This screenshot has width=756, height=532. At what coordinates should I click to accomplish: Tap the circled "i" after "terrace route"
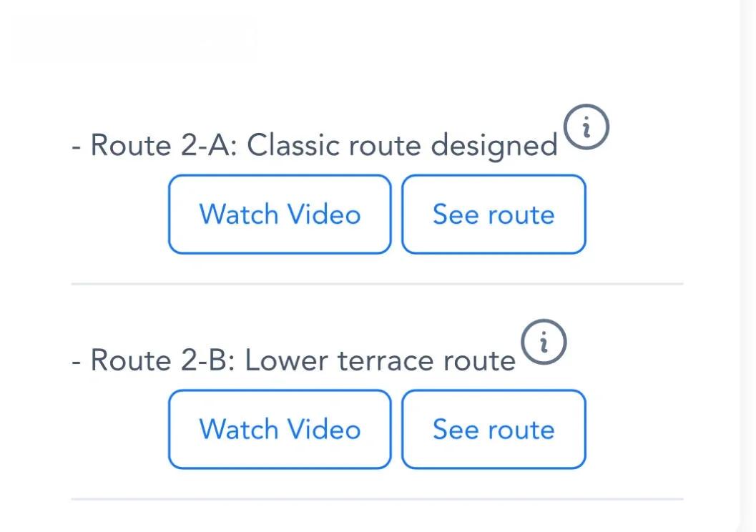click(544, 342)
